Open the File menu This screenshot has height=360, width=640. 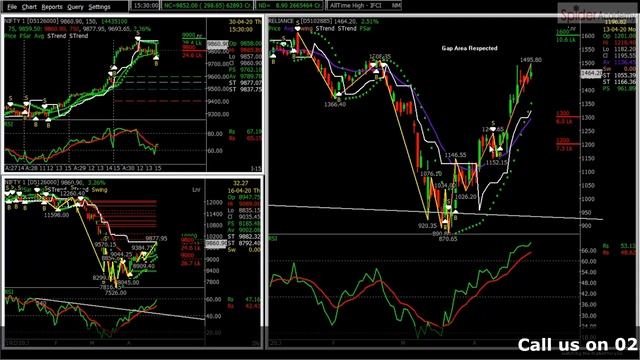(12, 7)
